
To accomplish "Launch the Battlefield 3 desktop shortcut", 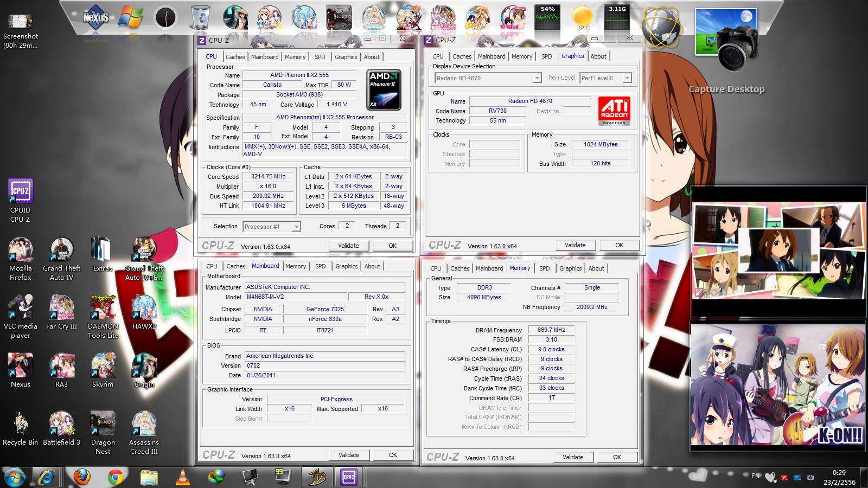I will coord(61,424).
